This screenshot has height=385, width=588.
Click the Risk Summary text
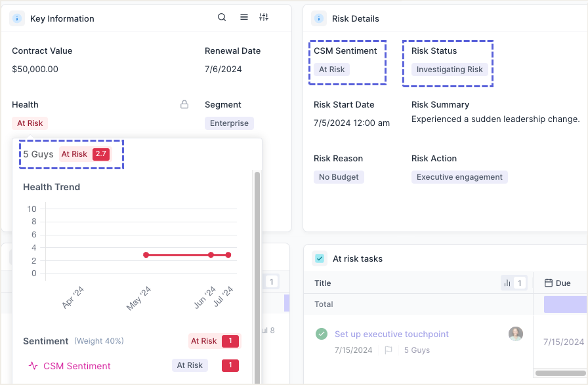495,119
